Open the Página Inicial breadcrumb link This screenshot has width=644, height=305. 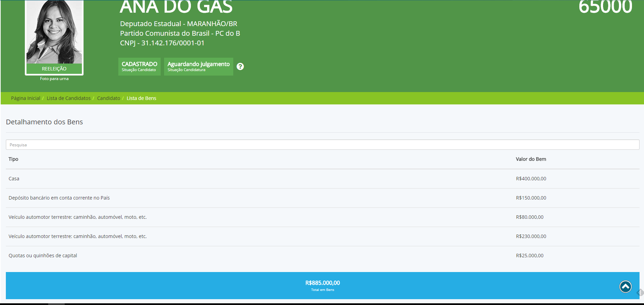coord(25,98)
